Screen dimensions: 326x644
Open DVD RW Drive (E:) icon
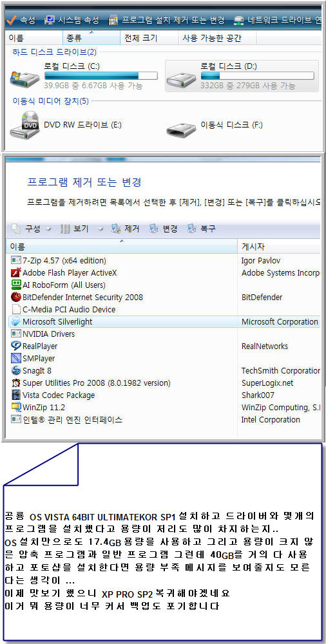pyautogui.click(x=25, y=124)
